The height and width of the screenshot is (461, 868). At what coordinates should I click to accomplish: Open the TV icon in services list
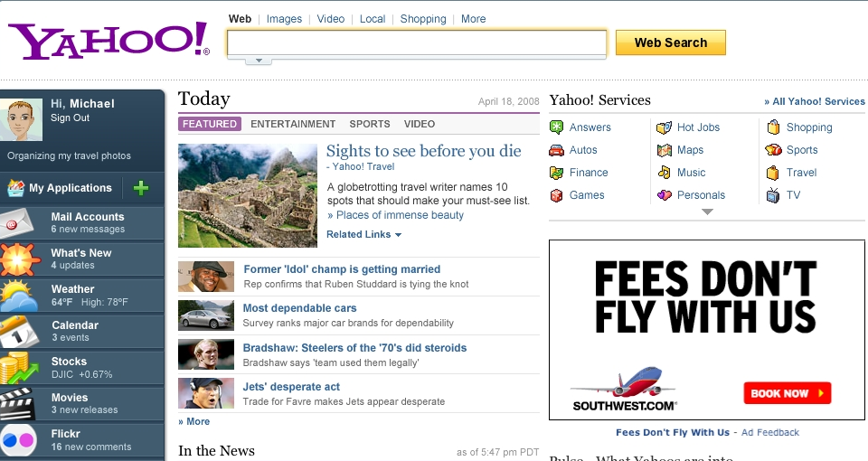click(773, 195)
